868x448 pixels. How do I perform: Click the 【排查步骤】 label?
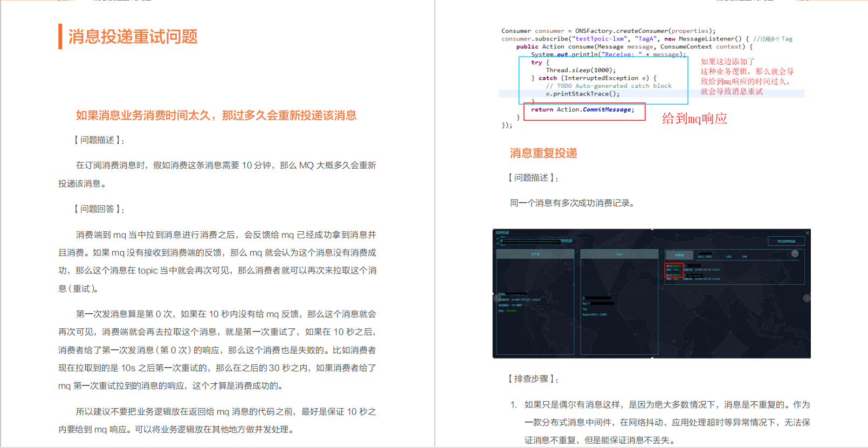coord(533,379)
